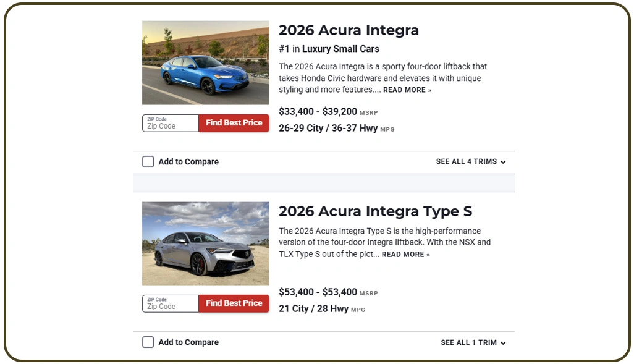Screen dimensions: 634x364
Task: Expand SEE ALL 1 TRIM section
Action: pos(468,342)
